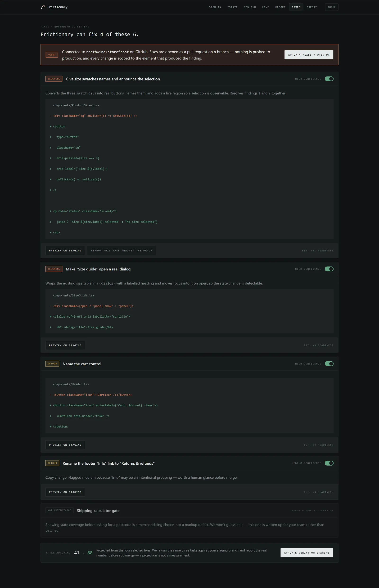This screenshot has width=379, height=588.
Task: Click the projected score 88
Action: (x=90, y=553)
